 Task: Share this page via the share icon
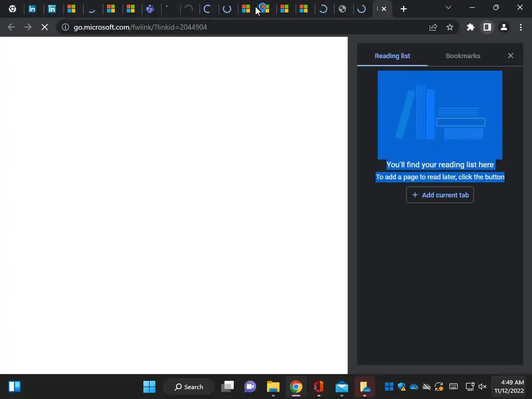click(x=433, y=27)
